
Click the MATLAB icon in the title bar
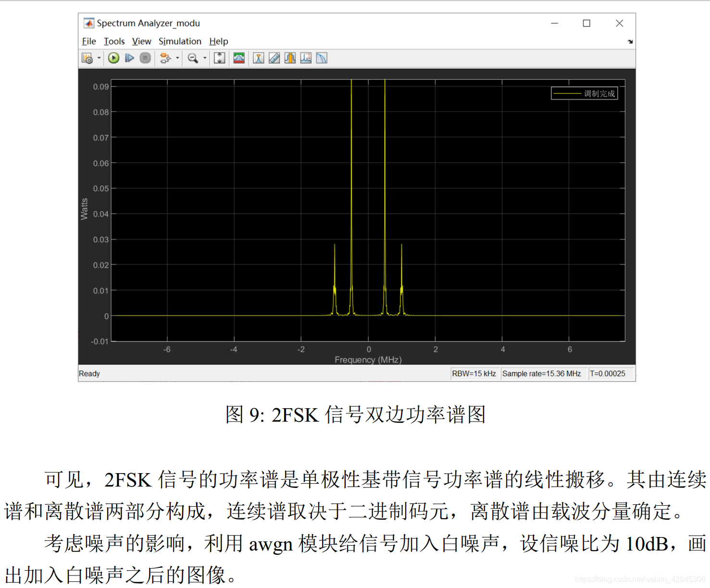89,23
